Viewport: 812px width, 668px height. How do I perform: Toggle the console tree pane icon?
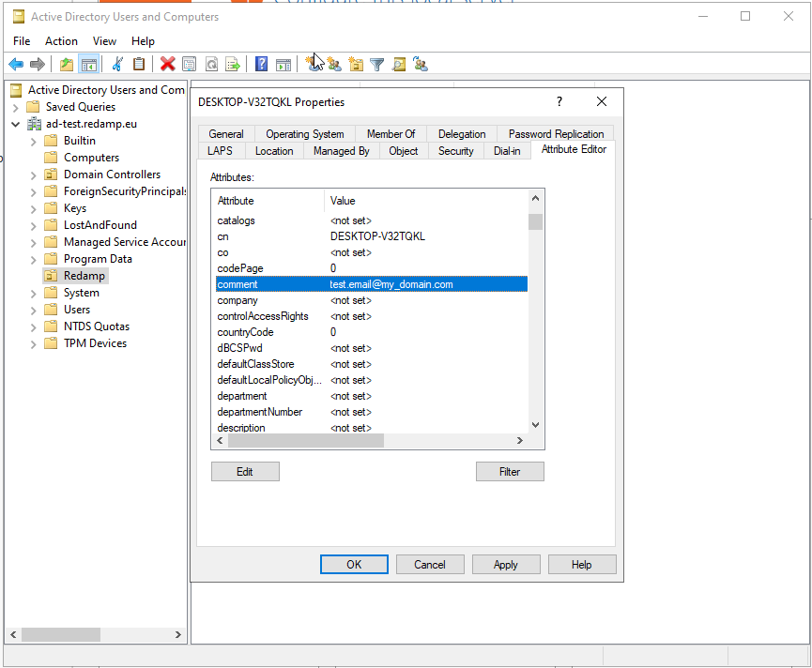[89, 64]
